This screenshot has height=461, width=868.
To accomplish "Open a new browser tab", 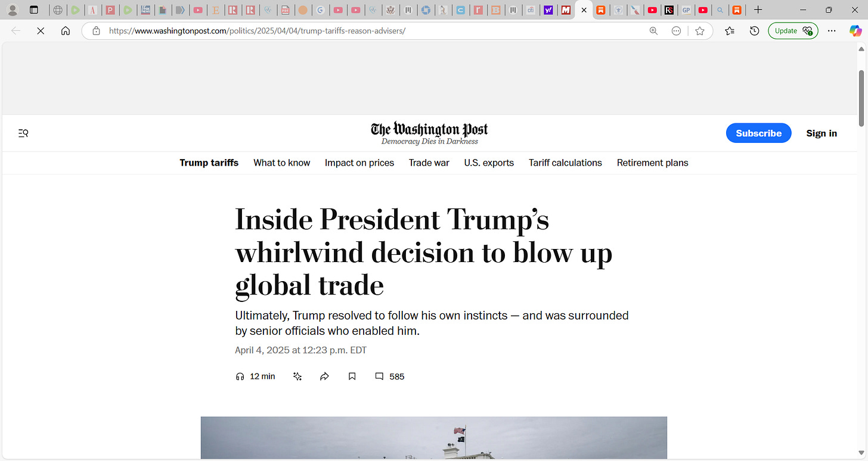I will [x=758, y=10].
